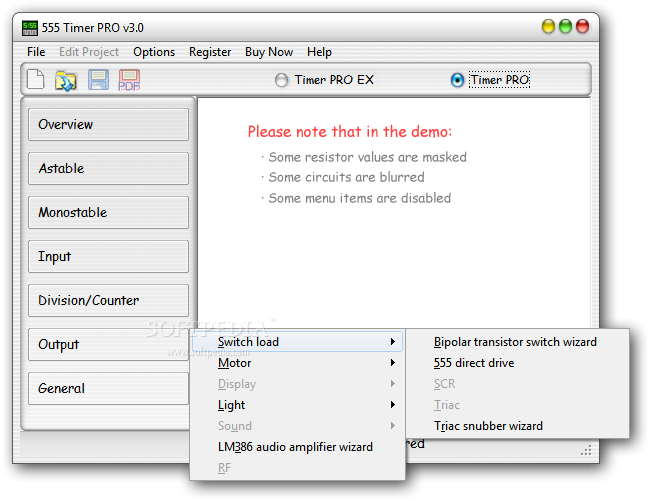
Task: Open project with the folder icon
Action: pyautogui.click(x=66, y=80)
